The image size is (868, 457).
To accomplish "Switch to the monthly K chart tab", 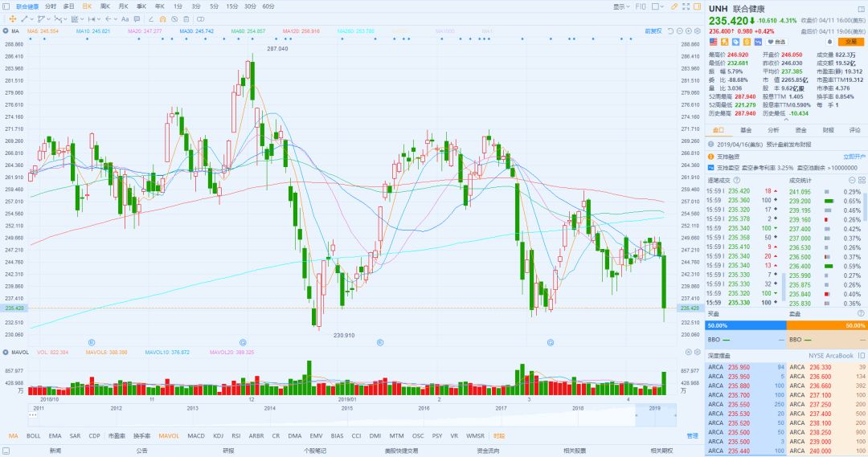I will click(x=124, y=6).
